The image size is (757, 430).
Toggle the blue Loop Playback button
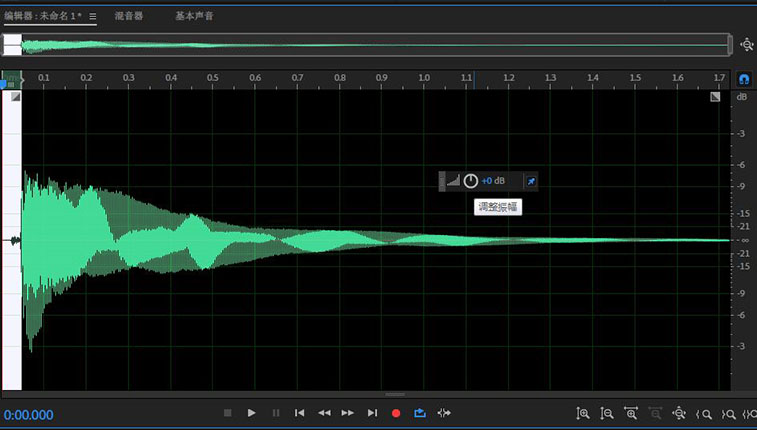[420, 413]
